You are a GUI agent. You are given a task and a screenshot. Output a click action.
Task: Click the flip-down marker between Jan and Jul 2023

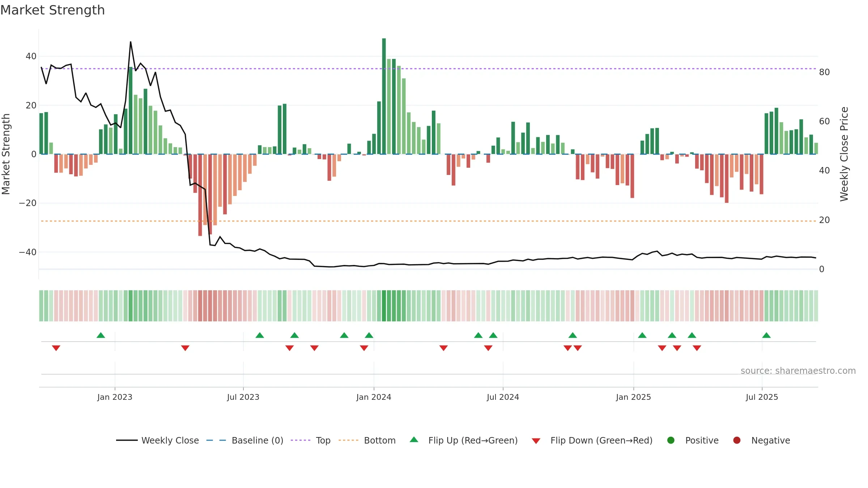[185, 348]
